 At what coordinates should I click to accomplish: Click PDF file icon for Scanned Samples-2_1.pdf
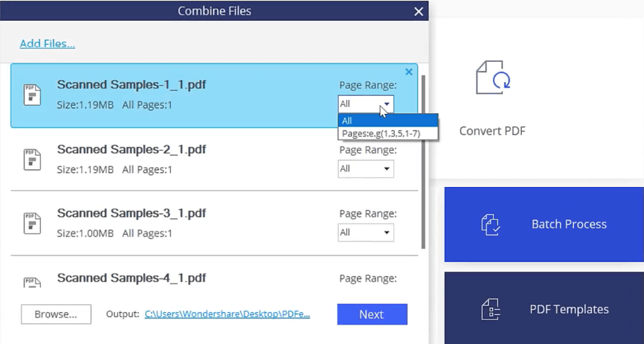point(33,160)
